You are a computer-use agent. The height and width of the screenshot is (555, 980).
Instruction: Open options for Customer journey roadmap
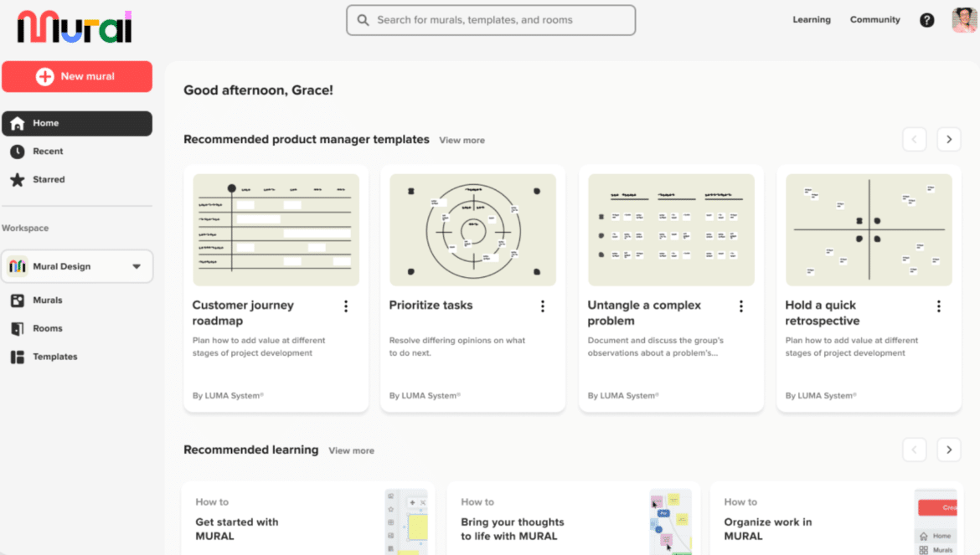[x=346, y=306]
